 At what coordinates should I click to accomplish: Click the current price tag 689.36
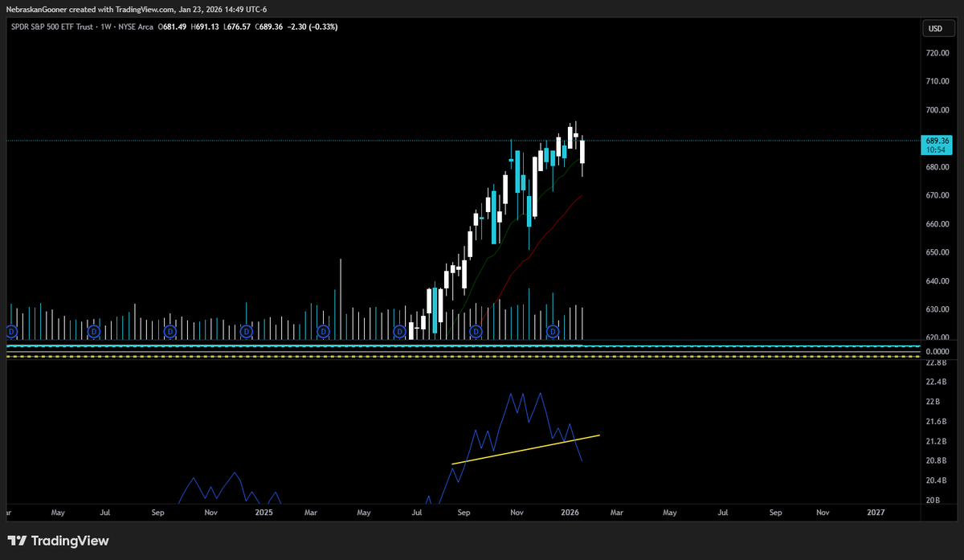(x=938, y=141)
